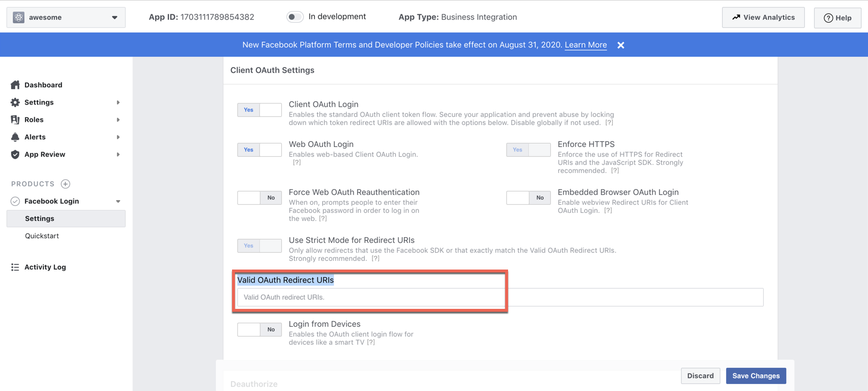Toggle Enforce HTTPS switch
This screenshot has height=391, width=868.
point(528,150)
